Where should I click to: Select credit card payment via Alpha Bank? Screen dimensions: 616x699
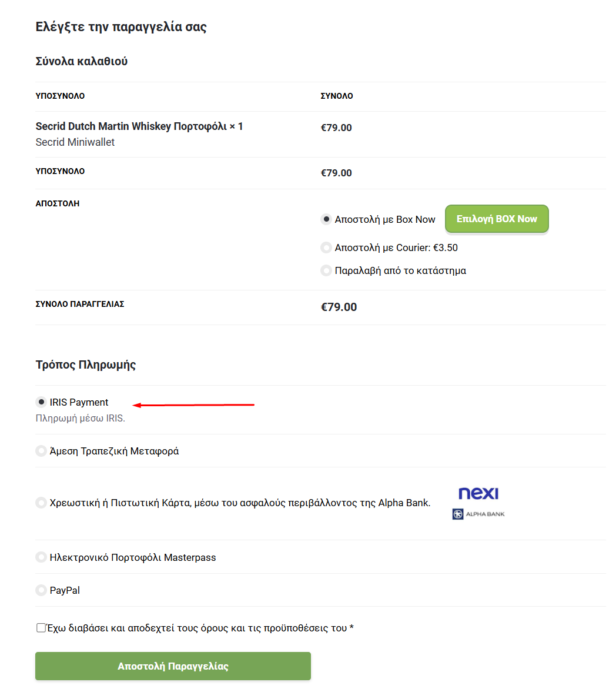tap(41, 503)
